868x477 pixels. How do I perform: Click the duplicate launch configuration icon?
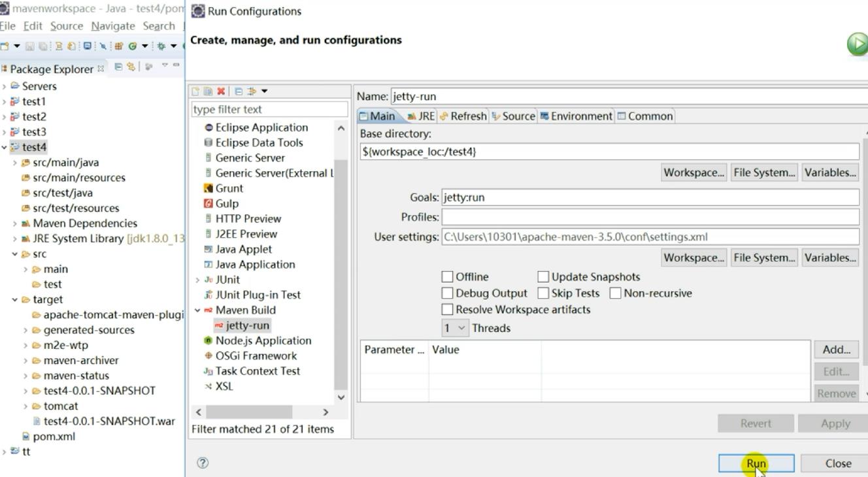tap(208, 91)
